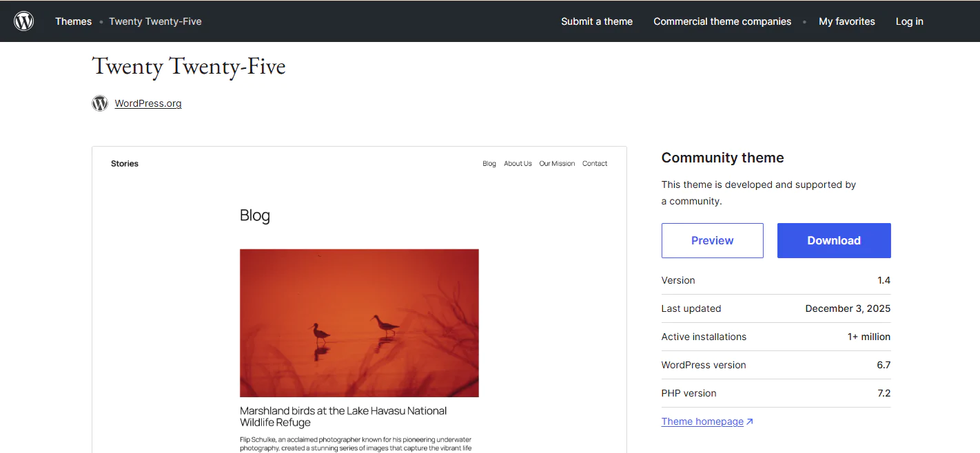
Task: Click Blog in the theme preview menu
Action: tap(489, 164)
